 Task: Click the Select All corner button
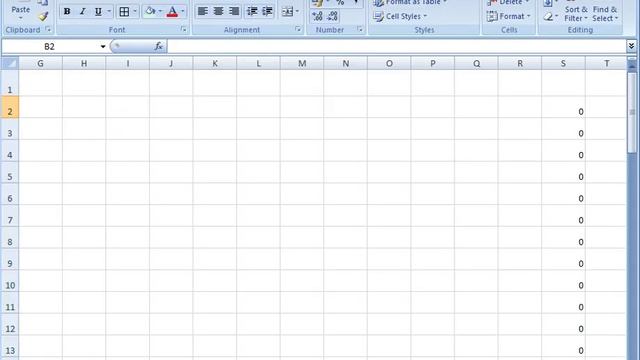[9, 63]
